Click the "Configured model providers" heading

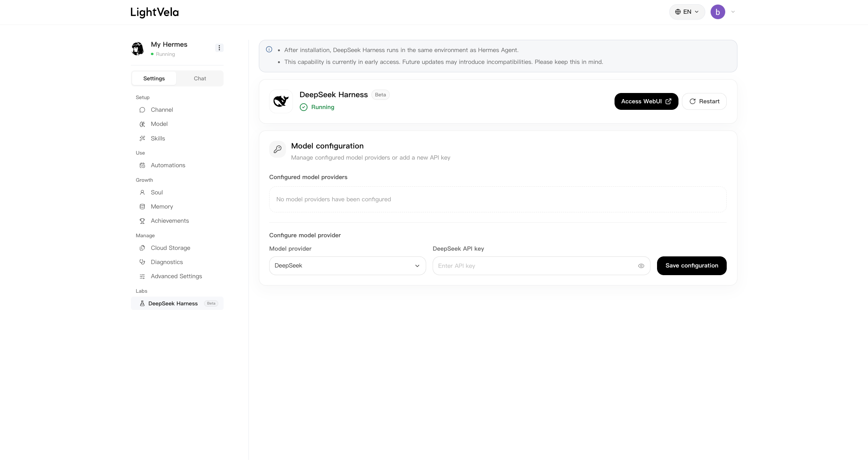pos(308,177)
